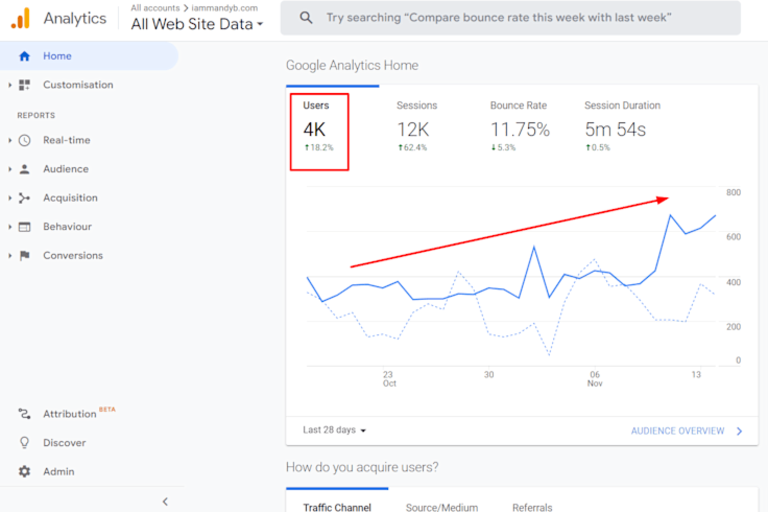The width and height of the screenshot is (768, 512).
Task: Open the Last 28 days dropdown
Action: point(335,430)
